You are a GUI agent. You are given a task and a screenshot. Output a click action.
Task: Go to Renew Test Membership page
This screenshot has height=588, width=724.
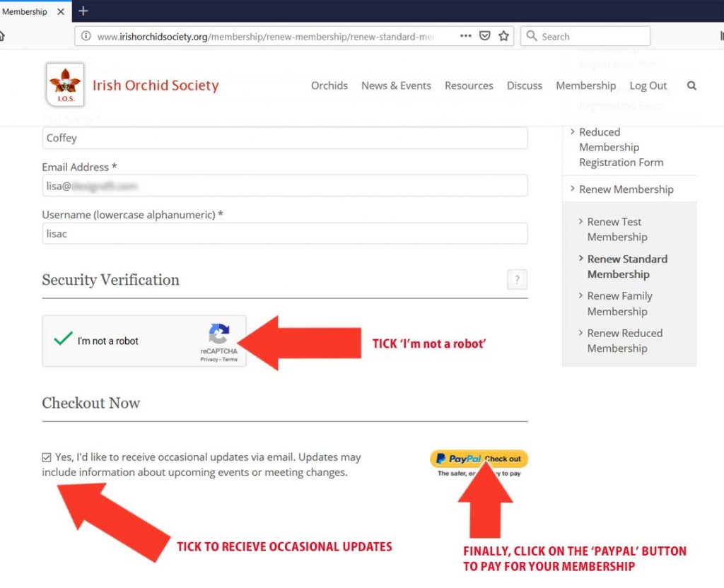pos(617,229)
